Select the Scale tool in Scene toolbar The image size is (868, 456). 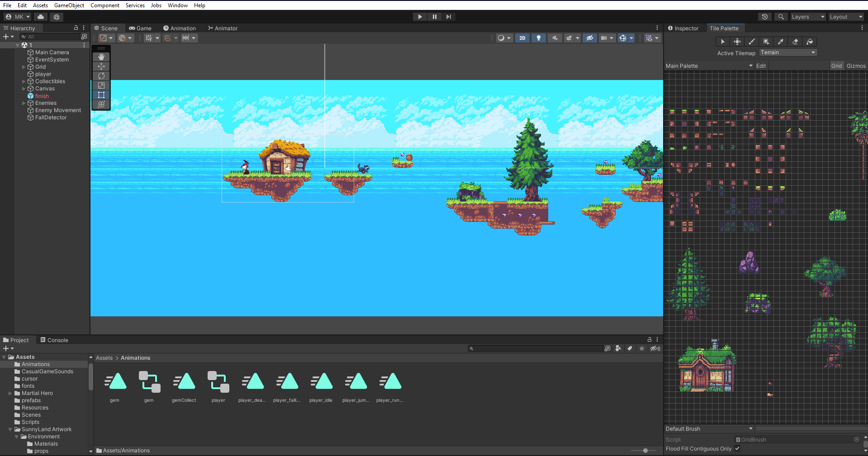(101, 85)
